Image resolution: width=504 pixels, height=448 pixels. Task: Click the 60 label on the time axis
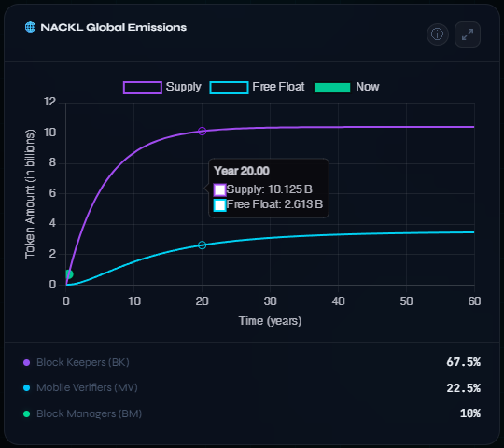474,301
